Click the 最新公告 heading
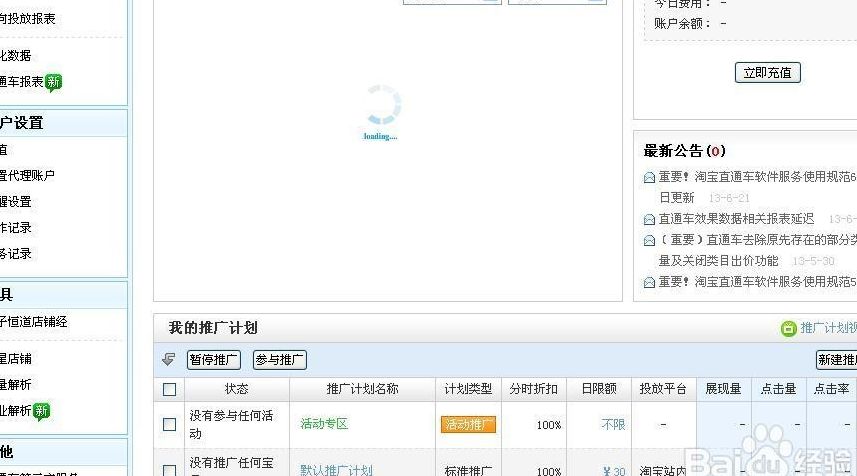Image resolution: width=857 pixels, height=476 pixels. pos(684,151)
